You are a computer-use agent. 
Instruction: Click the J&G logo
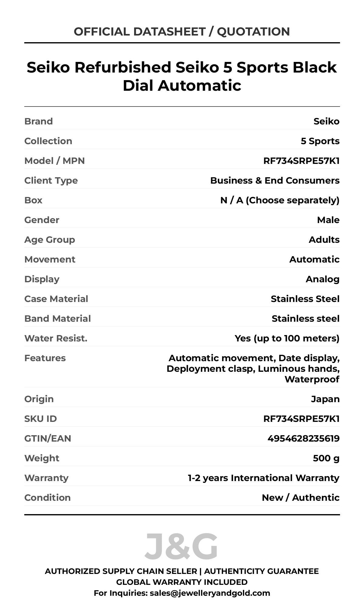(x=181, y=546)
